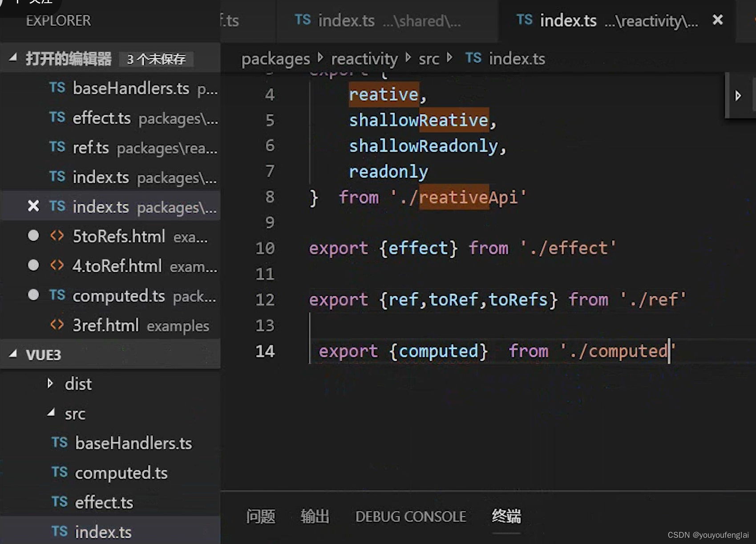Click the side arrow at editor right edge
The image size is (756, 544).
(738, 96)
